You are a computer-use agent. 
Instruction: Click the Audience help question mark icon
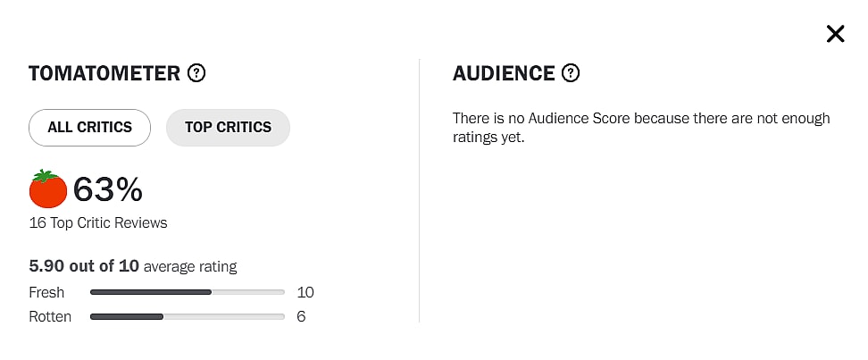pyautogui.click(x=571, y=73)
